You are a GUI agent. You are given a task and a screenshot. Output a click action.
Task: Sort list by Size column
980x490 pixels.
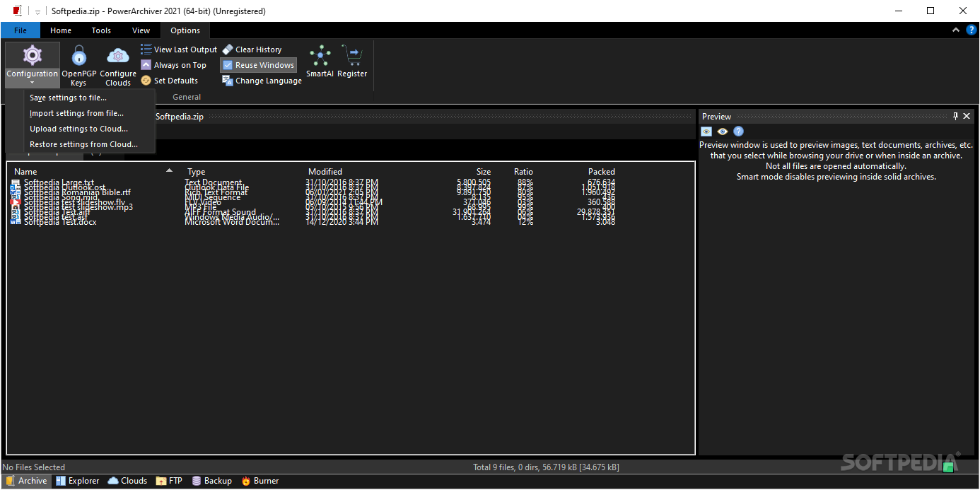484,172
